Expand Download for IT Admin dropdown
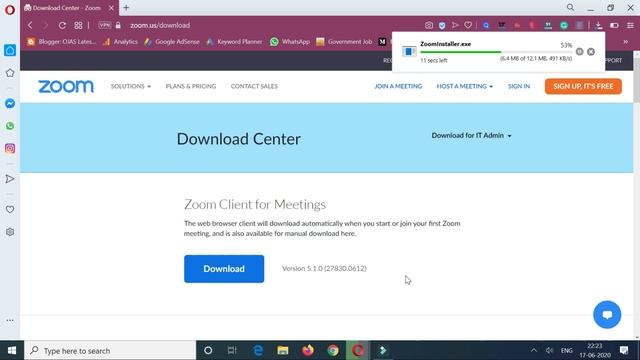640x360 pixels. pyautogui.click(x=471, y=136)
